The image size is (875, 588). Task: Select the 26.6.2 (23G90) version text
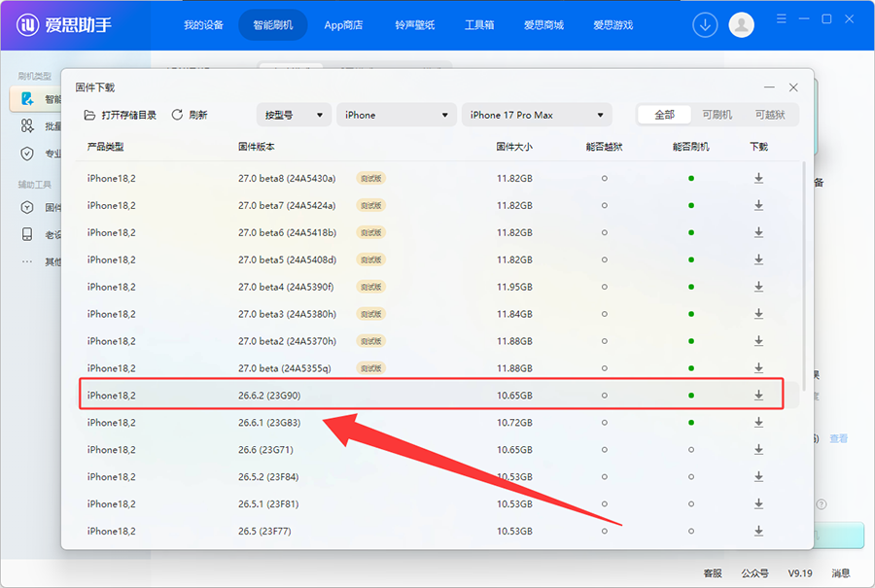(269, 396)
